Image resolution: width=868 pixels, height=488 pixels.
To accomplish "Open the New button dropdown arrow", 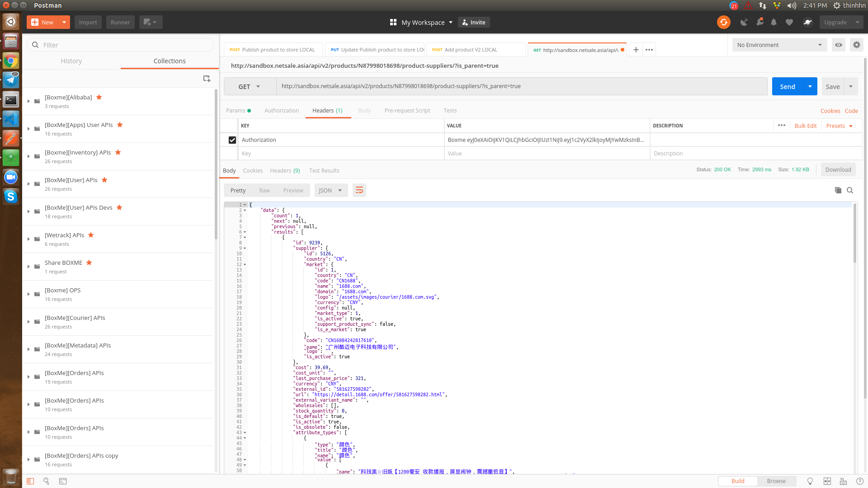I will [64, 22].
